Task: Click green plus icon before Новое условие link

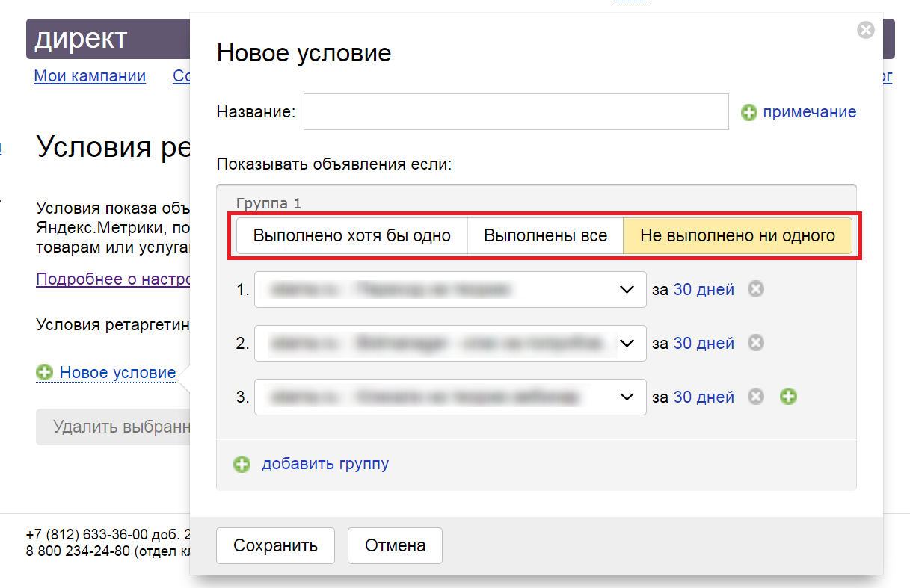Action: 45,372
